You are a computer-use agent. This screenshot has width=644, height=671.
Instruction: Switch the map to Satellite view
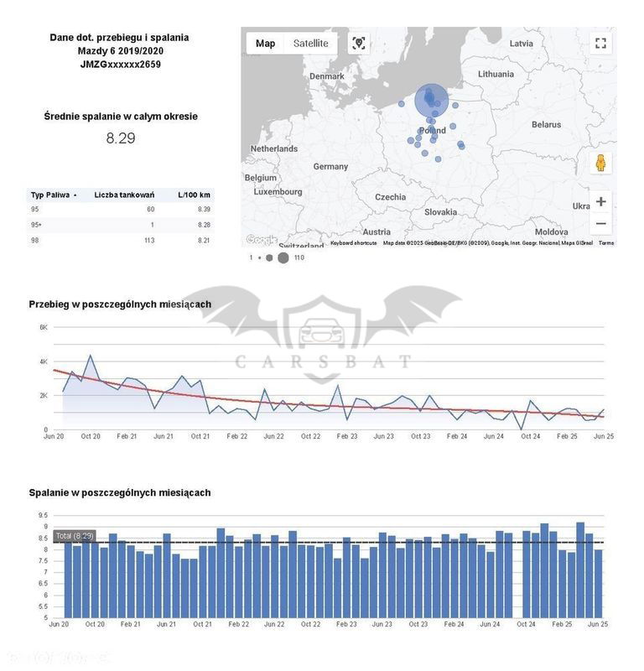pos(310,44)
